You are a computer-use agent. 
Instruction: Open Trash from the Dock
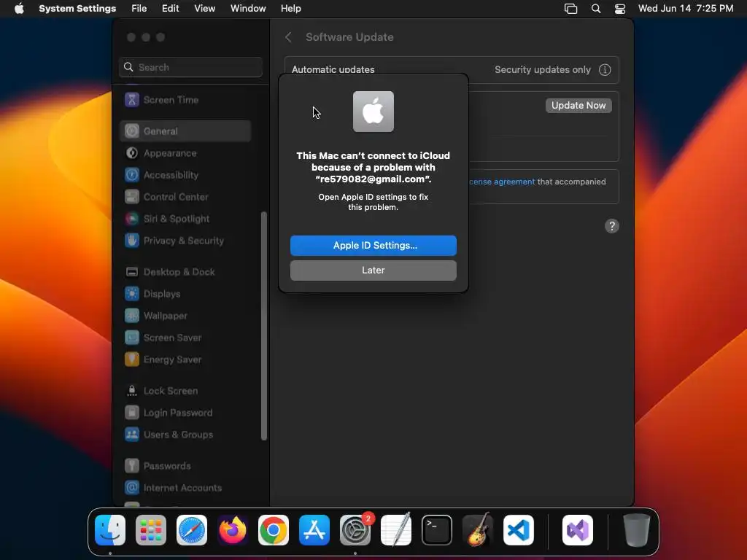pos(636,530)
